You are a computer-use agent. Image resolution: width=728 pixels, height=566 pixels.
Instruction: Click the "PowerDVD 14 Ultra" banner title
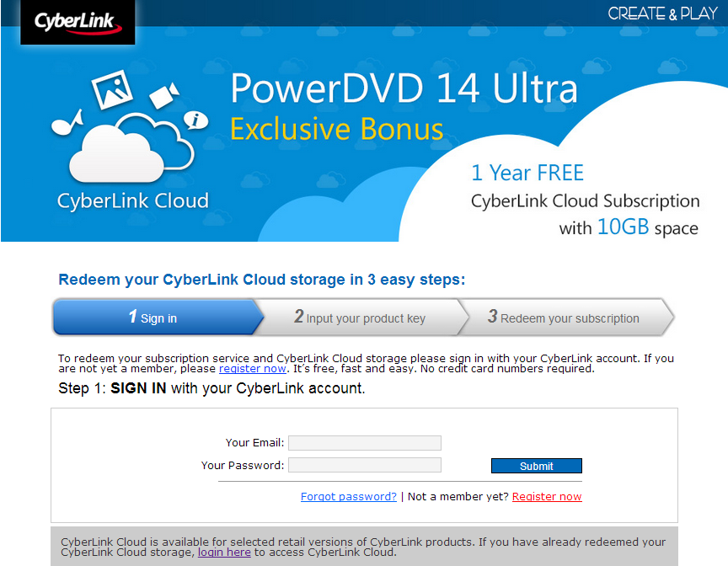click(x=404, y=88)
